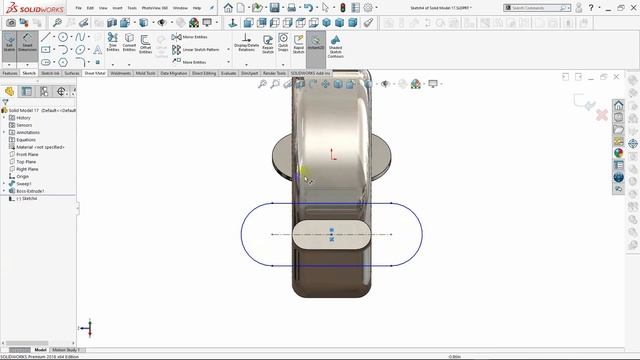Screen dimensions: 640x360
Task: Cancel sketch with the red X corner icon
Action: point(602,115)
